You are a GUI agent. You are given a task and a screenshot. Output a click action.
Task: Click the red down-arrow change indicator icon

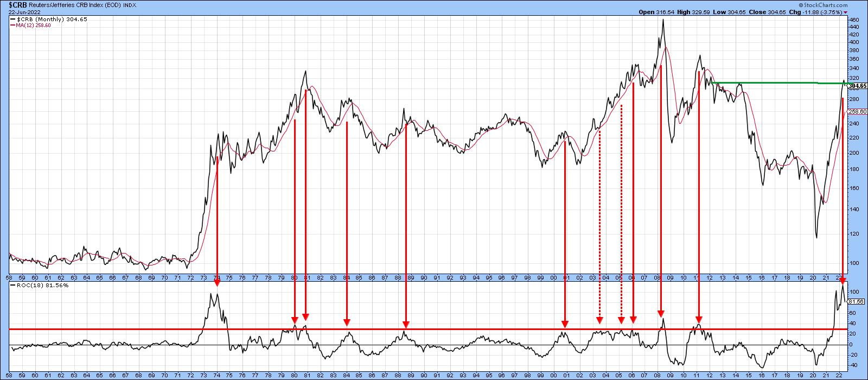845,12
